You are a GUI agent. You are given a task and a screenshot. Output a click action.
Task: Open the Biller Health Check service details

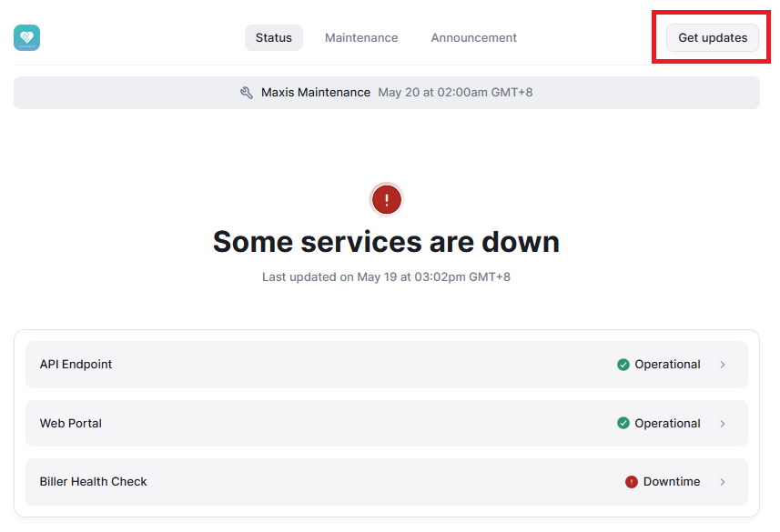tap(93, 482)
